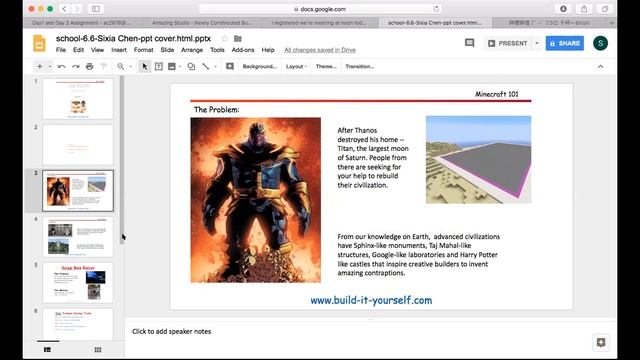Select the Minecraft landscape image on slide
The image size is (640, 360).
(478, 160)
